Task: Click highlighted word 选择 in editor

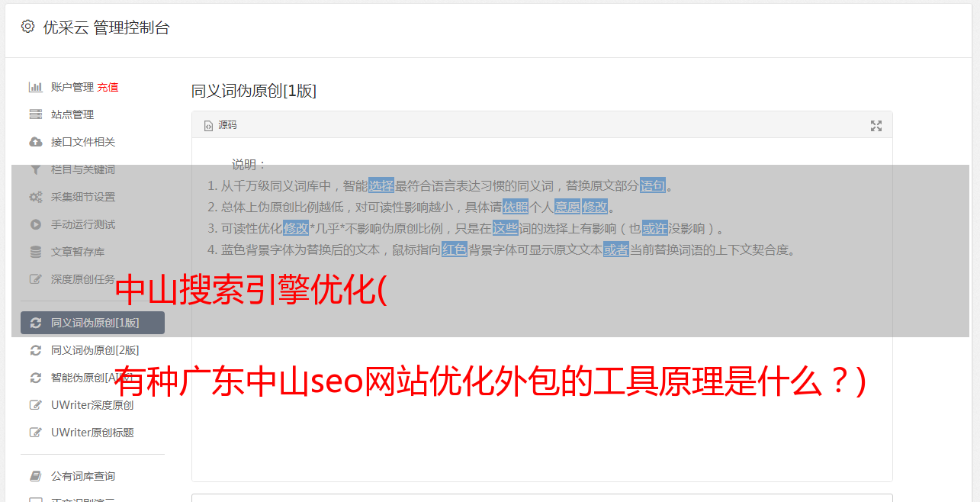Action: [381, 185]
